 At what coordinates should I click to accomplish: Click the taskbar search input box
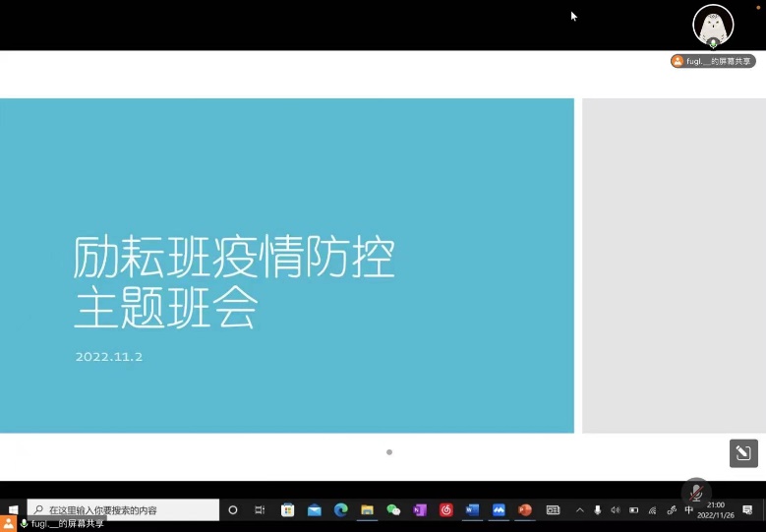[x=123, y=510]
